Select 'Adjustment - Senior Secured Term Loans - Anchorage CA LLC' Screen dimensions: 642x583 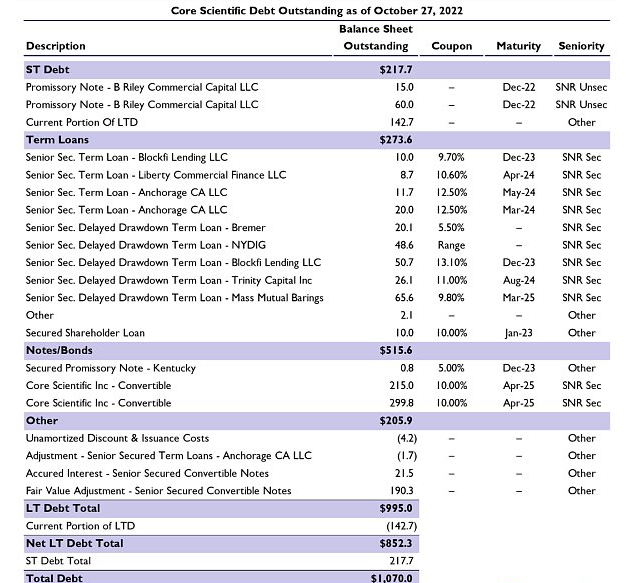tap(169, 456)
